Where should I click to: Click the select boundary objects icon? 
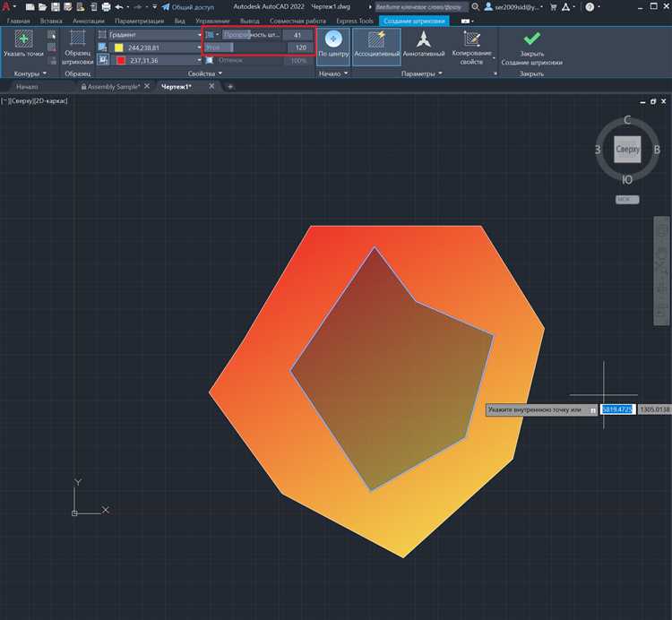coord(51,35)
